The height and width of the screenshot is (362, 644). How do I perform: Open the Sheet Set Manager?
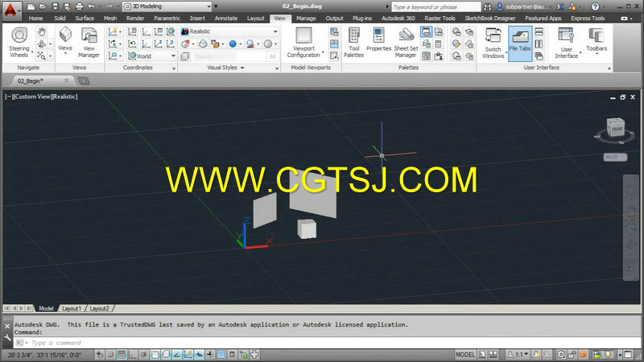(x=406, y=43)
